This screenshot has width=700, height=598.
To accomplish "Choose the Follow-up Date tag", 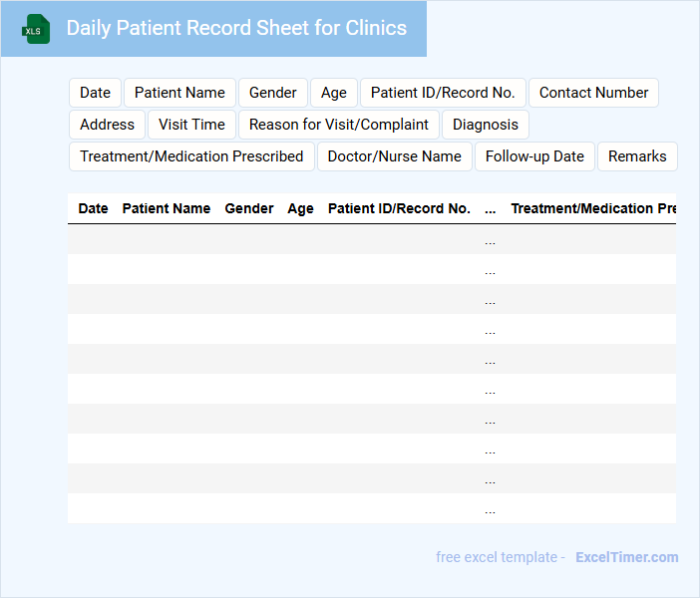I will 534,156.
